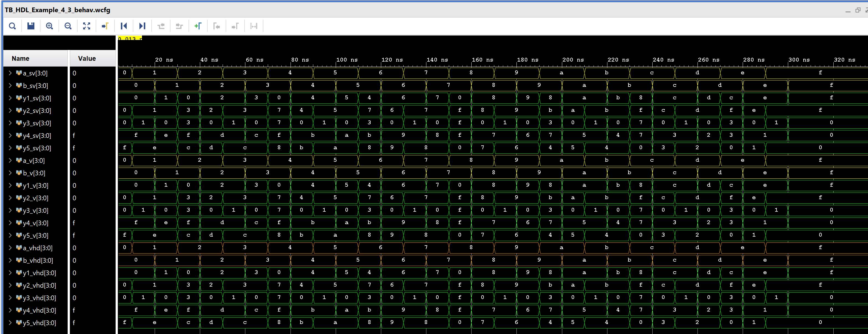
Task: Click the Swap Cursors icon
Action: 254,26
